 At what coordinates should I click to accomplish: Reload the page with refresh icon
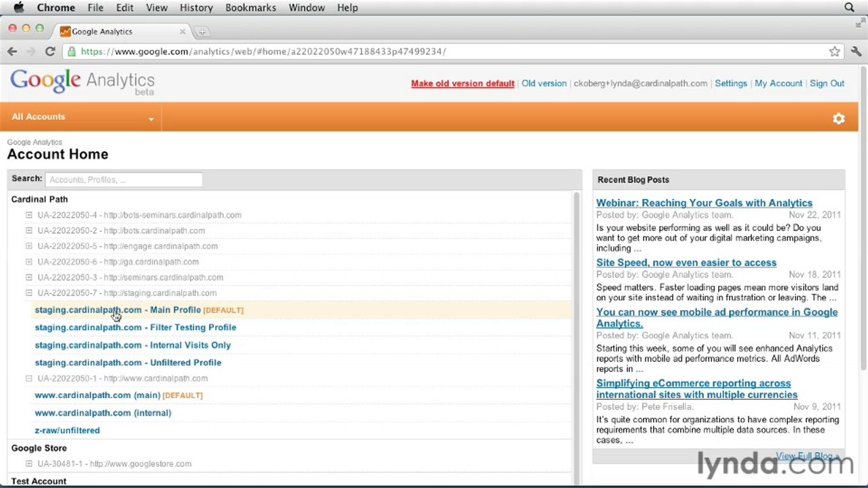click(x=50, y=52)
